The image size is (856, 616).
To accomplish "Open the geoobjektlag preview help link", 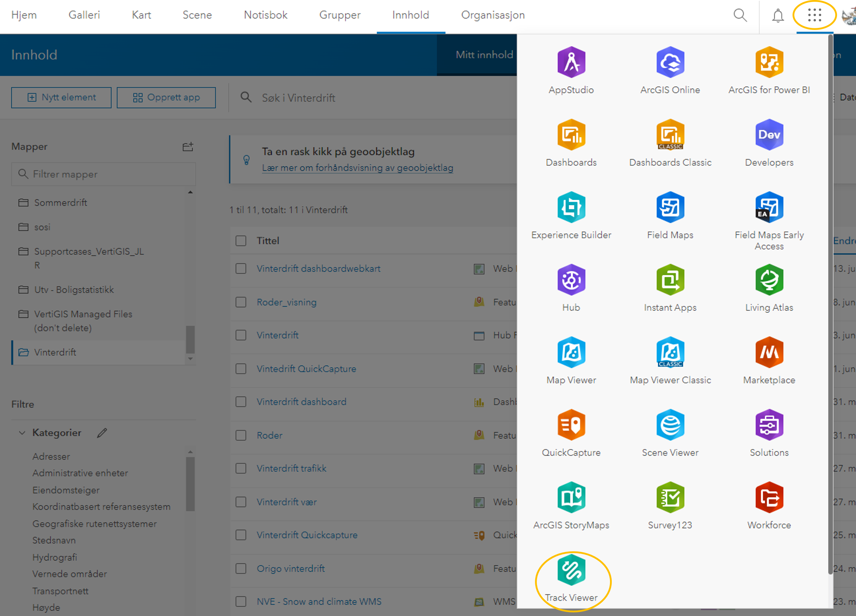I will 358,168.
